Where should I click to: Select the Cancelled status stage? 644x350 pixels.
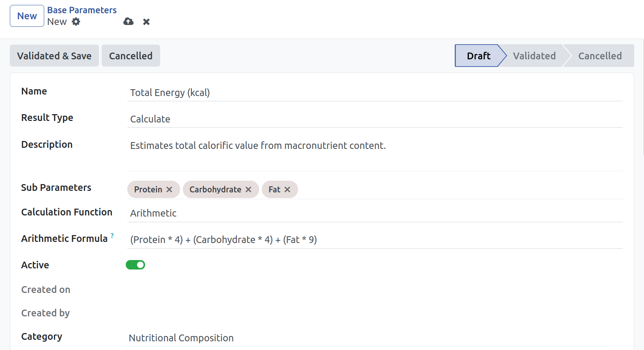600,56
